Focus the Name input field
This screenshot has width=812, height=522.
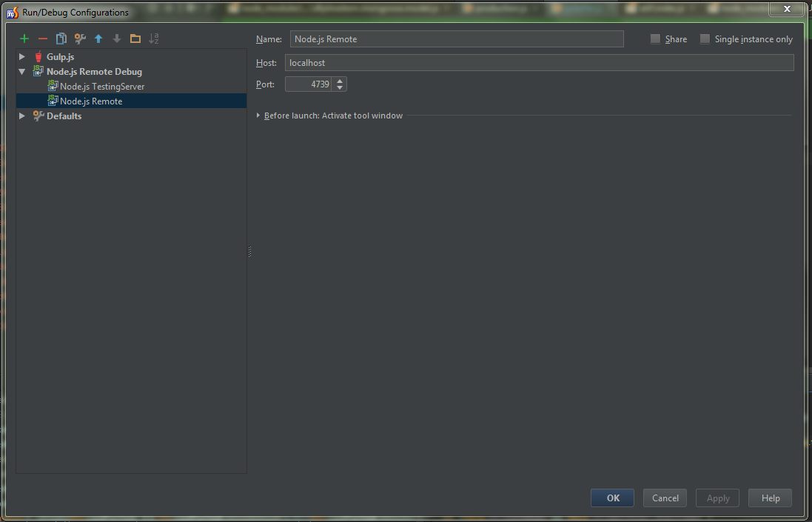click(457, 39)
